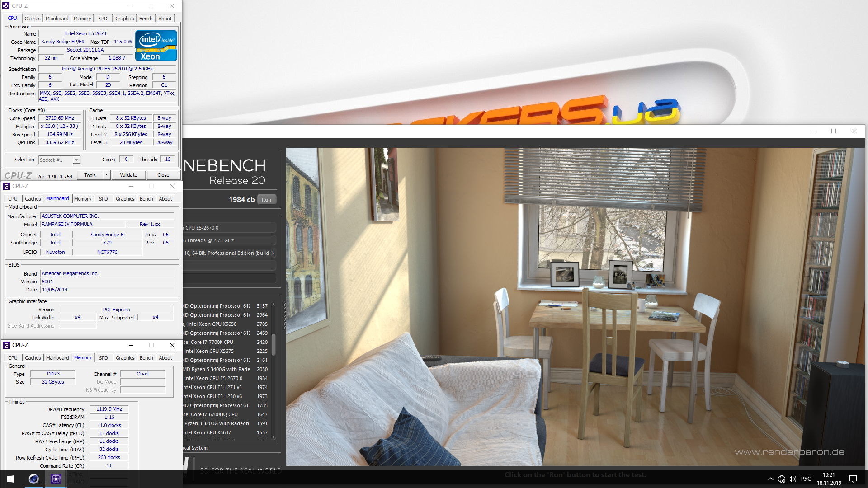Open volume speaker tray icon
868x488 pixels.
[x=793, y=479]
